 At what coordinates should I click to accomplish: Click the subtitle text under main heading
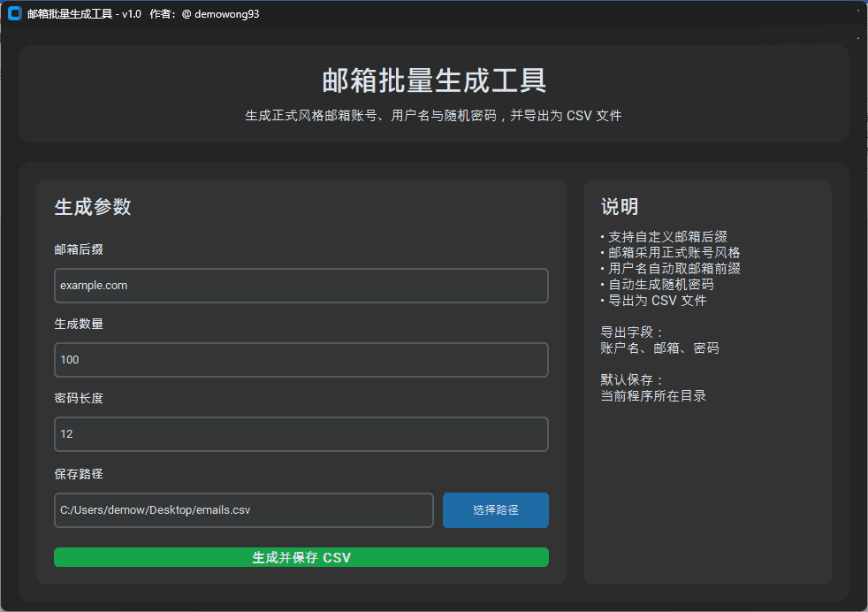[433, 116]
